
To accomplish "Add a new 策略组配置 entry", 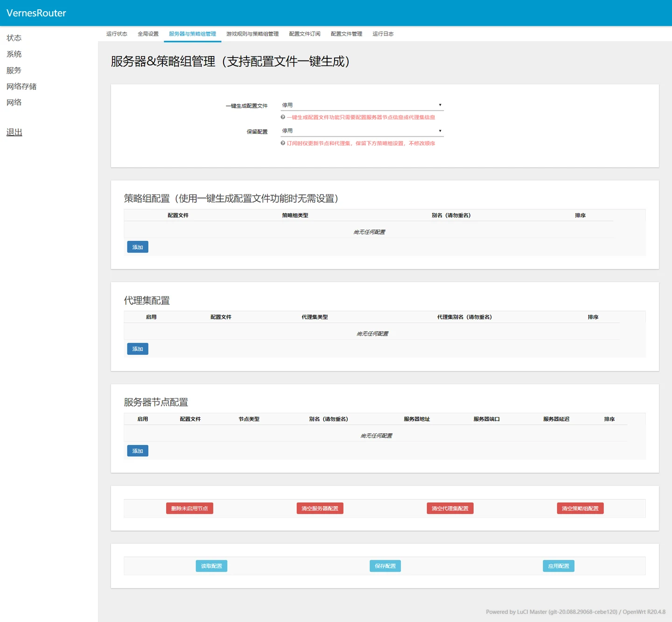I will pyautogui.click(x=138, y=247).
